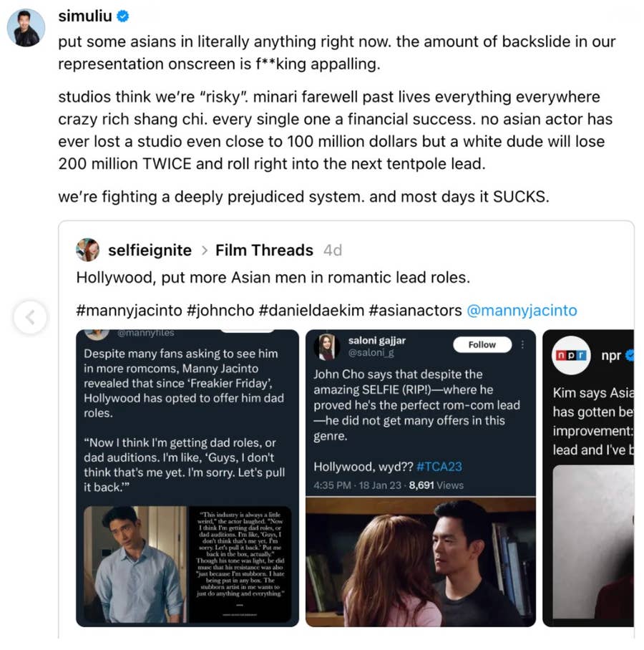644x650 pixels.
Task: Open the Film Threads community link
Action: pos(264,251)
